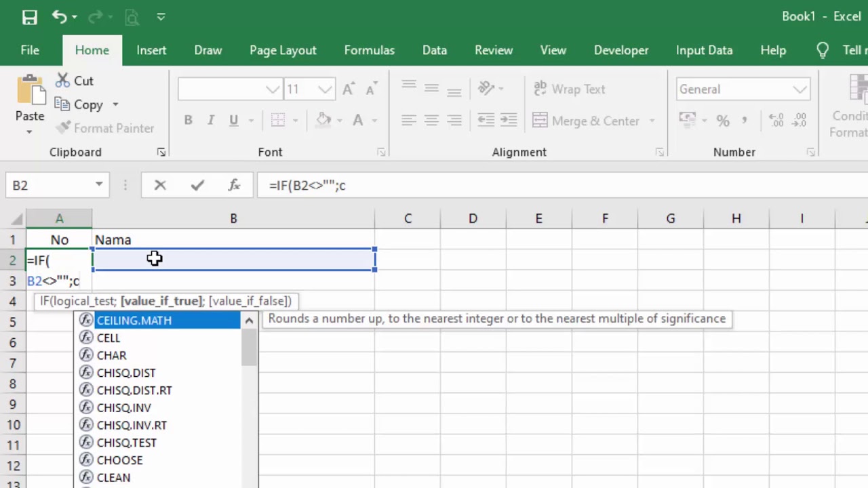Expand the Paste options arrow
This screenshot has height=488, width=868.
(30, 131)
